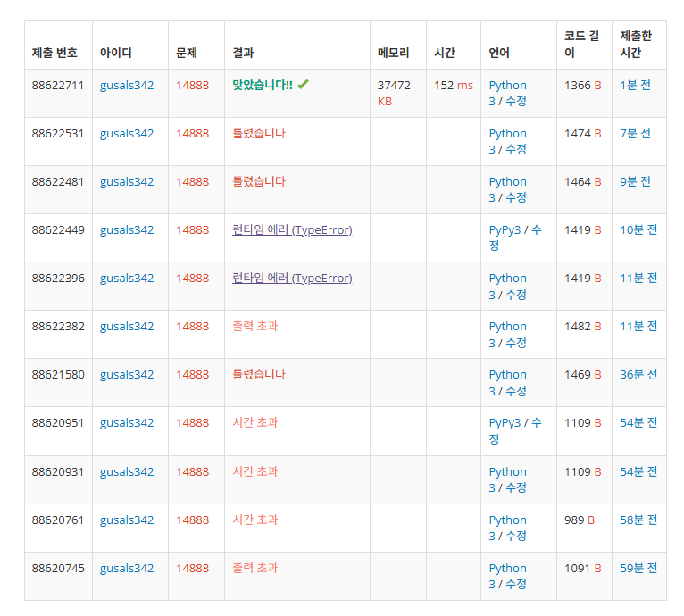Open problem 14888 in row 88621580

(192, 375)
